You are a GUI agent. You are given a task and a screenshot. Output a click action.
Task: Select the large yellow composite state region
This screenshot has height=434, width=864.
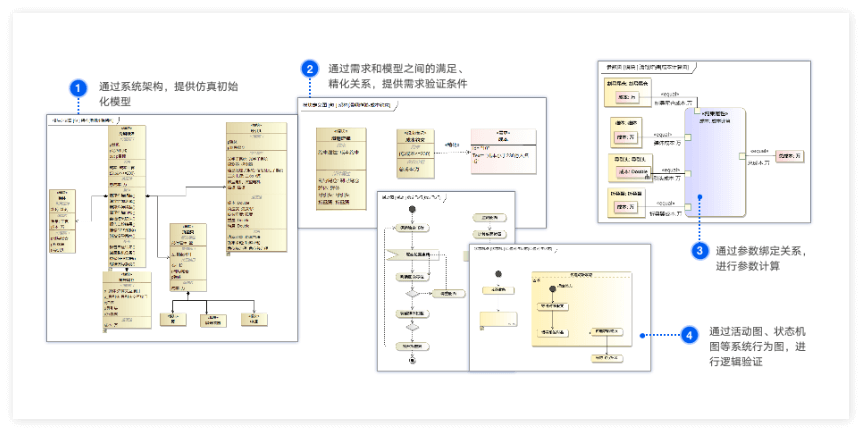pos(581,308)
